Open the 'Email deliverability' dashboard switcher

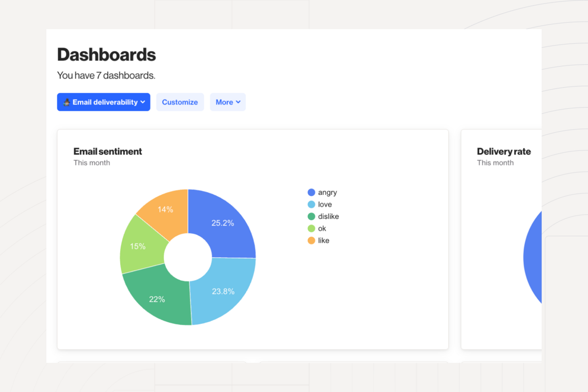coord(103,102)
